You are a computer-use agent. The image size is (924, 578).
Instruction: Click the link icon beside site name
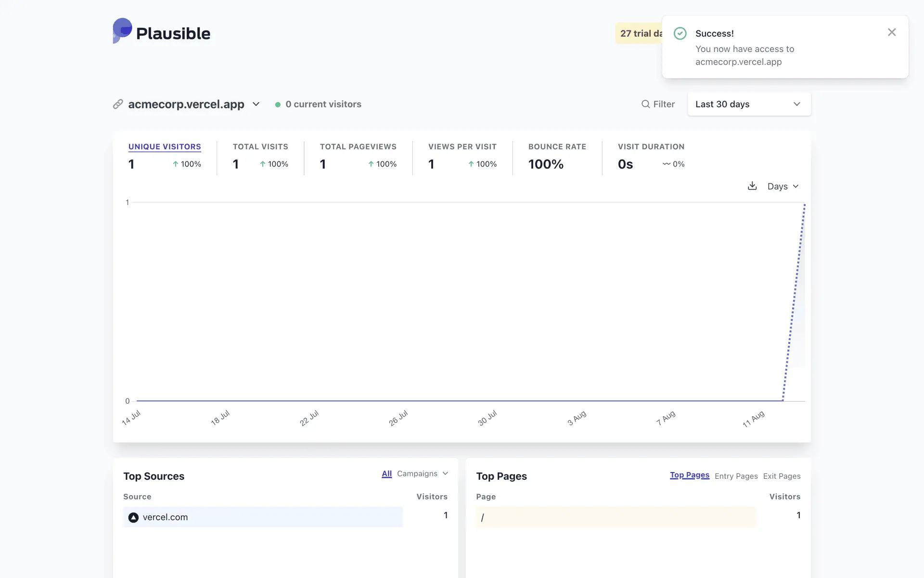118,104
